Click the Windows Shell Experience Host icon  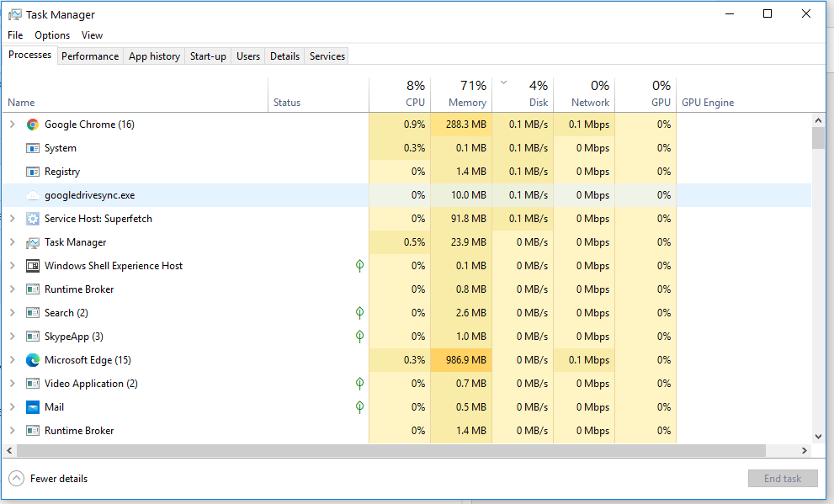pyautogui.click(x=32, y=265)
